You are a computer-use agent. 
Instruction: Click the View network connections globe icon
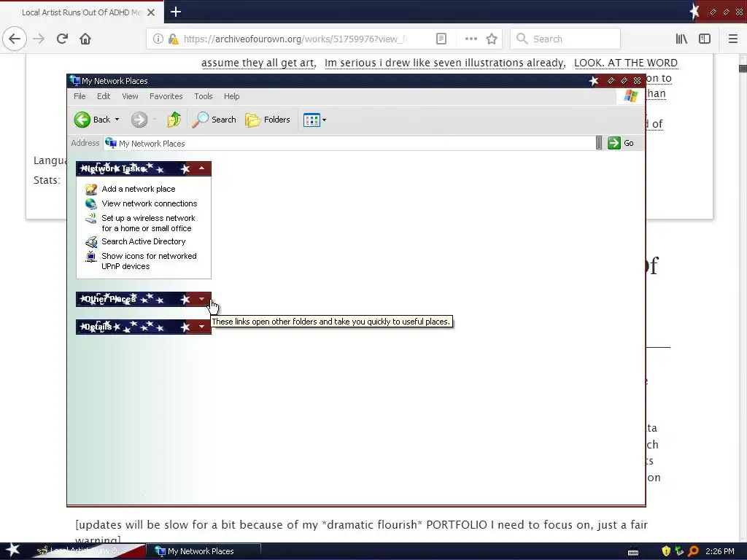coord(91,204)
